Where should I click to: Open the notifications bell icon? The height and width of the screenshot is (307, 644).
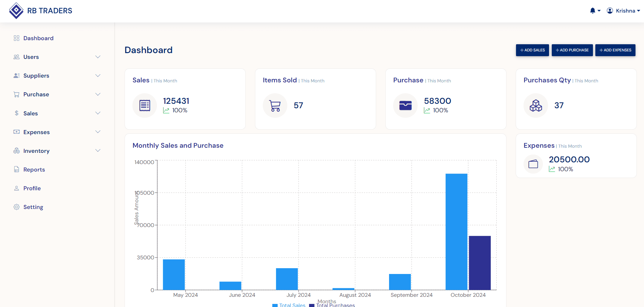pyautogui.click(x=593, y=11)
